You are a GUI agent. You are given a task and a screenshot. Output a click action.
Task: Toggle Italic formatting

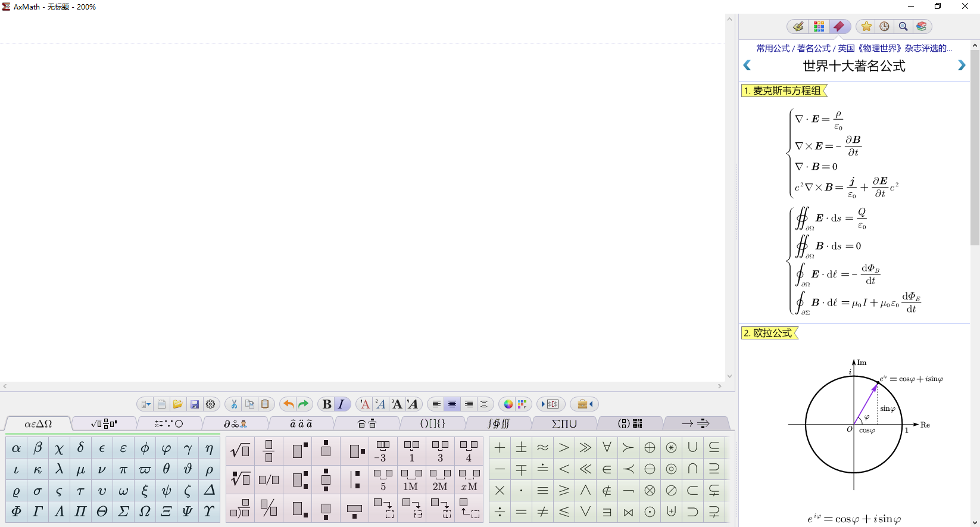click(341, 404)
